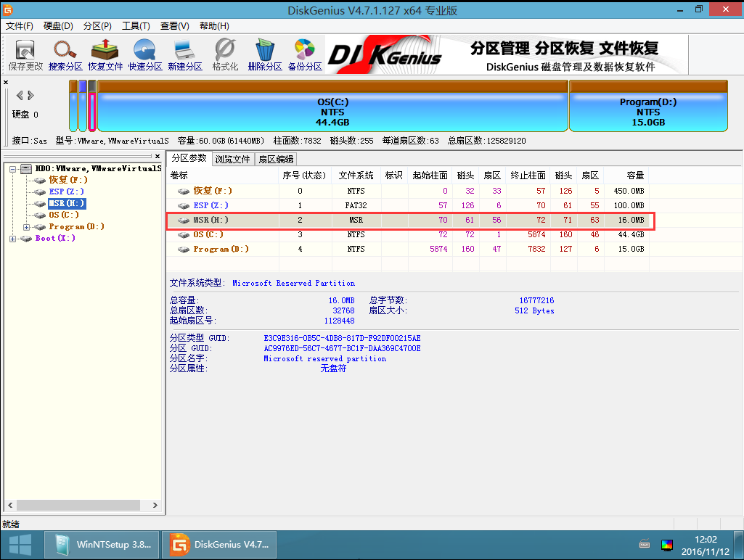
Task: Open the Recover Files (恢复文件) tool
Action: click(x=105, y=55)
